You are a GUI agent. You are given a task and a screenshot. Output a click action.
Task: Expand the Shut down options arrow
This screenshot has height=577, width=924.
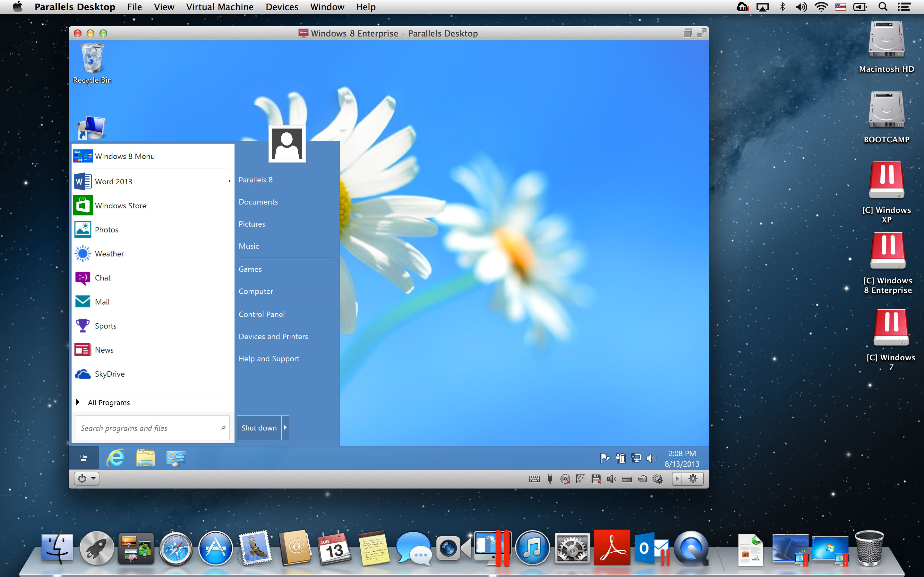(x=285, y=427)
